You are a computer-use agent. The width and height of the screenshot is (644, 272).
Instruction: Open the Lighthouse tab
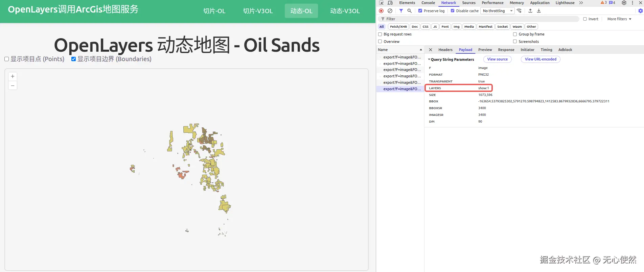pos(565,3)
